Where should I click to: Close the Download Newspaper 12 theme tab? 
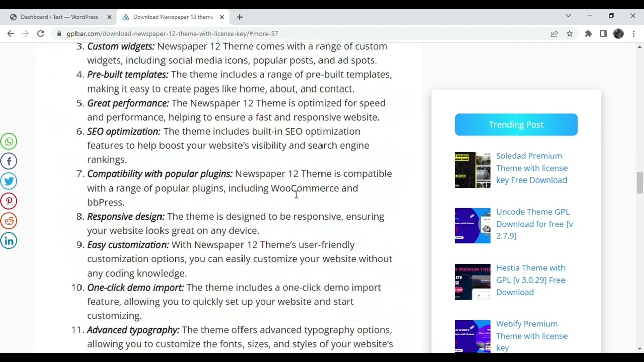(x=222, y=17)
